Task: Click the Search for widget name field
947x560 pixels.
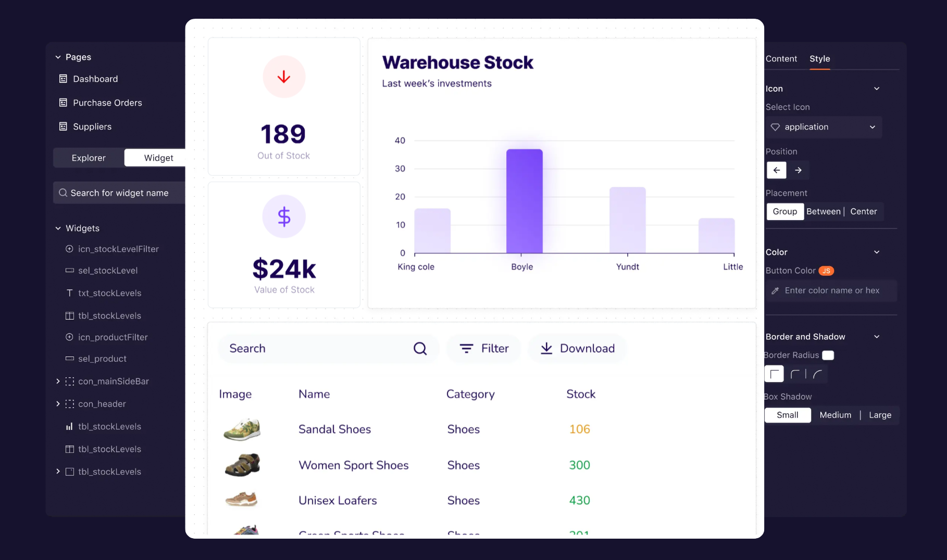Action: (x=119, y=193)
